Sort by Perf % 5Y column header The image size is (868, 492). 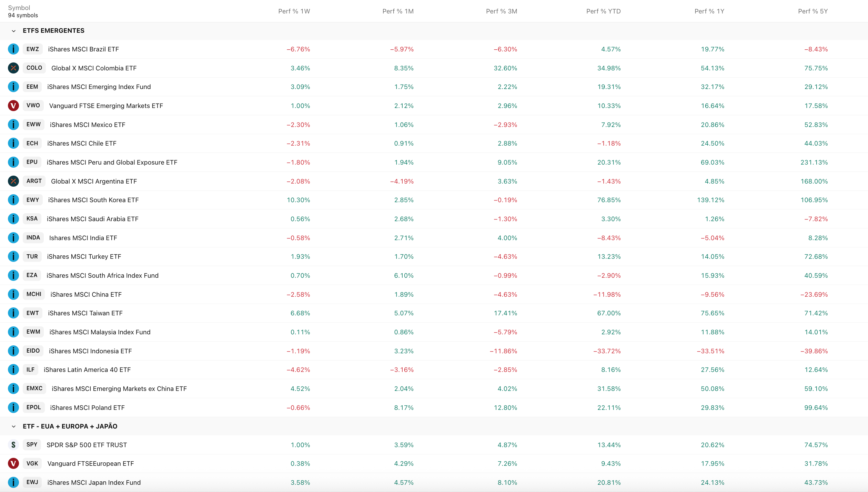click(x=813, y=11)
